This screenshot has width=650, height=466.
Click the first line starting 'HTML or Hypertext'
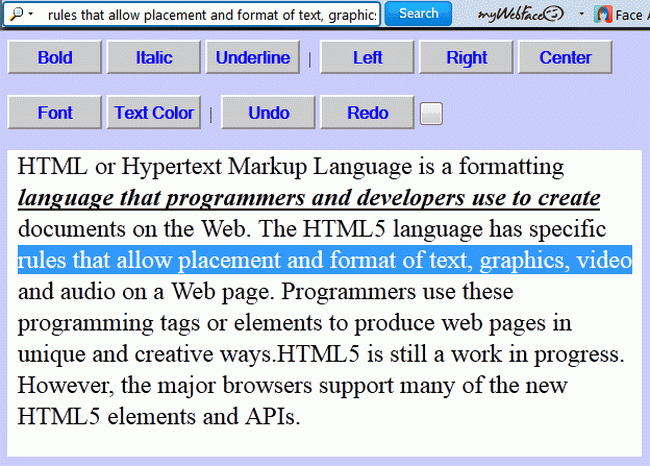point(291,166)
